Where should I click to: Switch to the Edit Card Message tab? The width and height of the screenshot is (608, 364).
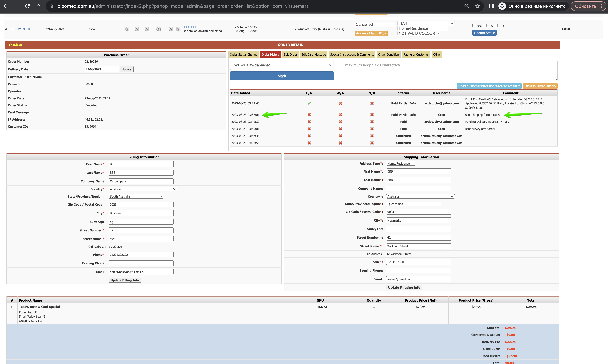tap(313, 54)
